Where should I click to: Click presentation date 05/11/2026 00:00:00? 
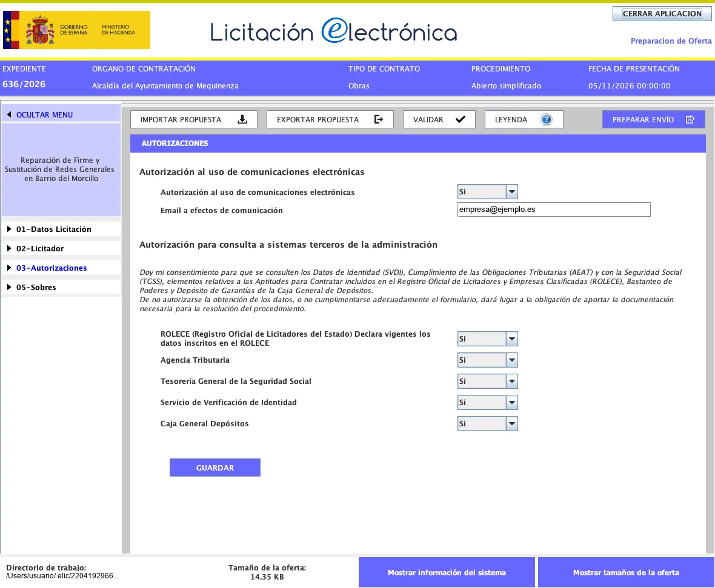point(630,86)
